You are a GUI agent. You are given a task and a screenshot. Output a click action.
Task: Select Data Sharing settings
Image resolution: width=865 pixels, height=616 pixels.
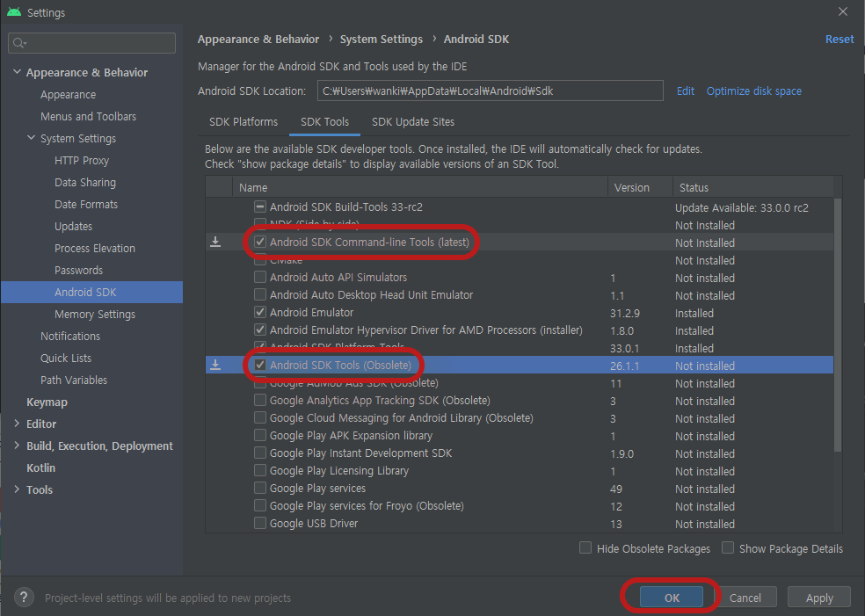(85, 183)
